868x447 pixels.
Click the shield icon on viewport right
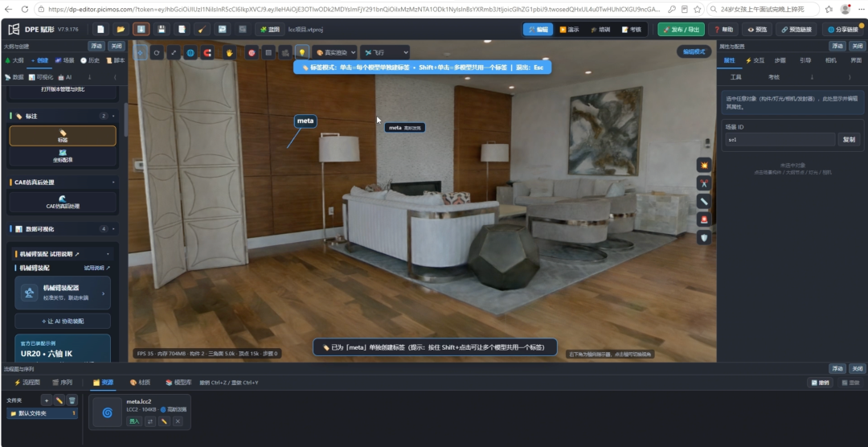703,238
